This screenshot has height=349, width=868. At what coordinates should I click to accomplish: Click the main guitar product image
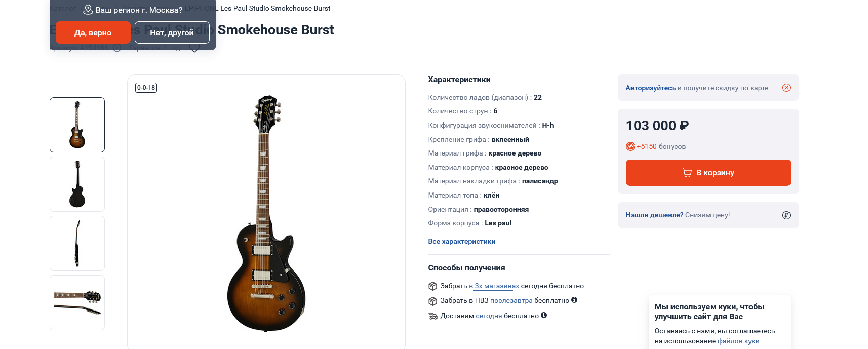point(266,213)
